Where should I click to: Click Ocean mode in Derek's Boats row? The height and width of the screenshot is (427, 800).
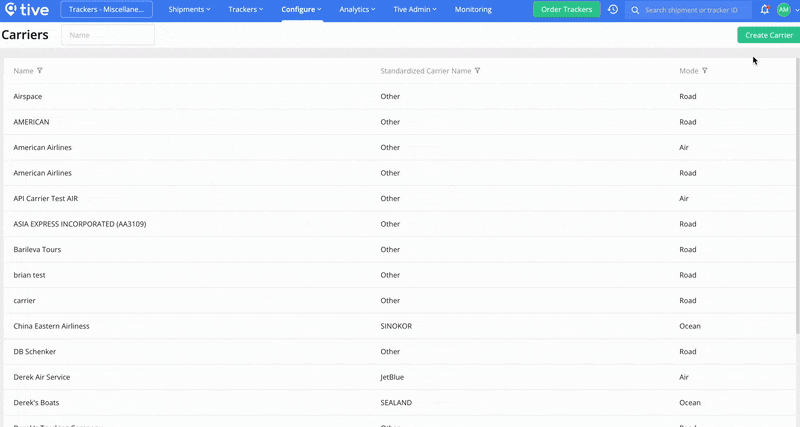pos(690,403)
